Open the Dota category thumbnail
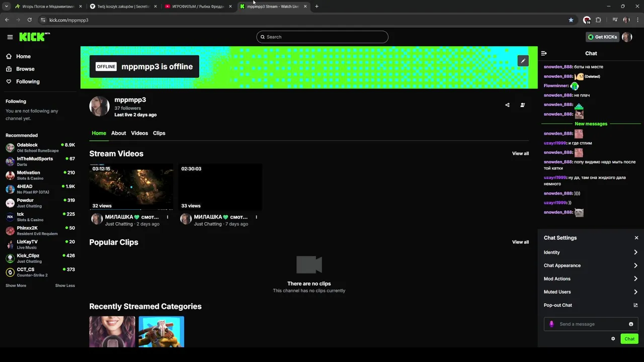The width and height of the screenshot is (644, 362). coord(162,331)
